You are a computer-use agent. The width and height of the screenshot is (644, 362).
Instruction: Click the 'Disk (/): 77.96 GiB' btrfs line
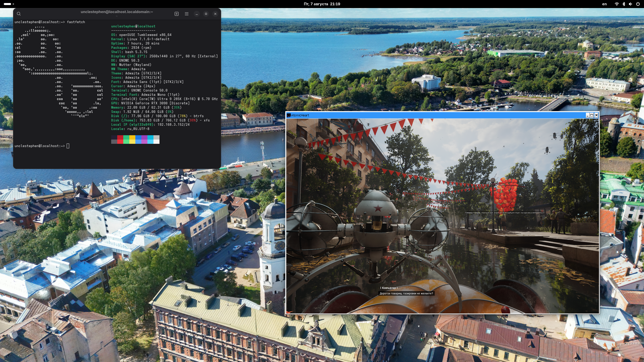pos(157,116)
